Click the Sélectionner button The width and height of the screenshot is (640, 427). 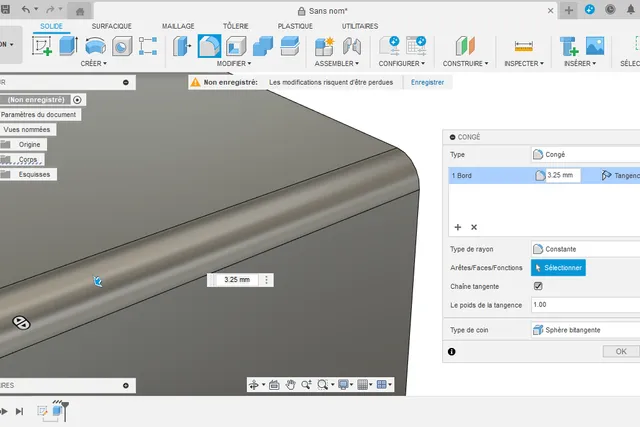pos(558,268)
